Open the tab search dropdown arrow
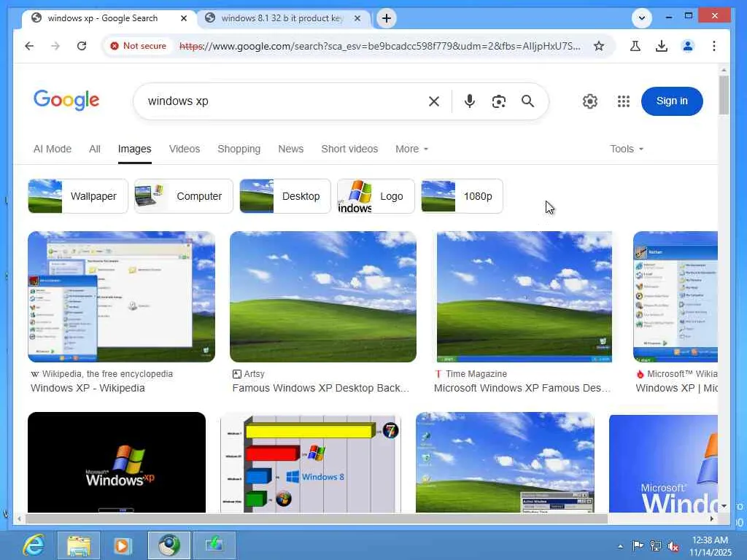 (x=642, y=18)
